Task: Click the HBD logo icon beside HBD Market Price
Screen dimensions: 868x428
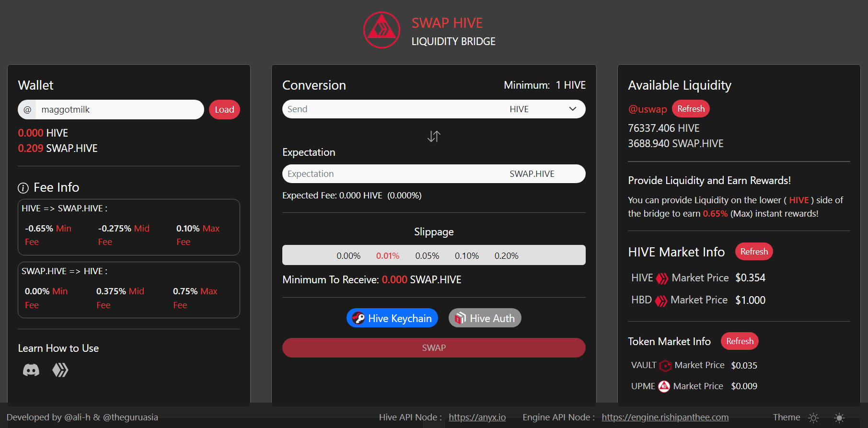Action: pyautogui.click(x=661, y=301)
